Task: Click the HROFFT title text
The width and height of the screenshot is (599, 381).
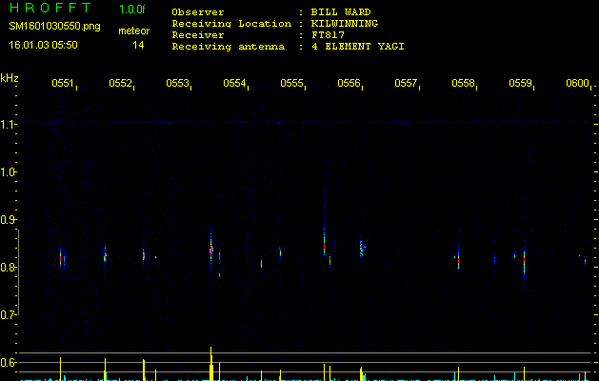Action: 50,8
